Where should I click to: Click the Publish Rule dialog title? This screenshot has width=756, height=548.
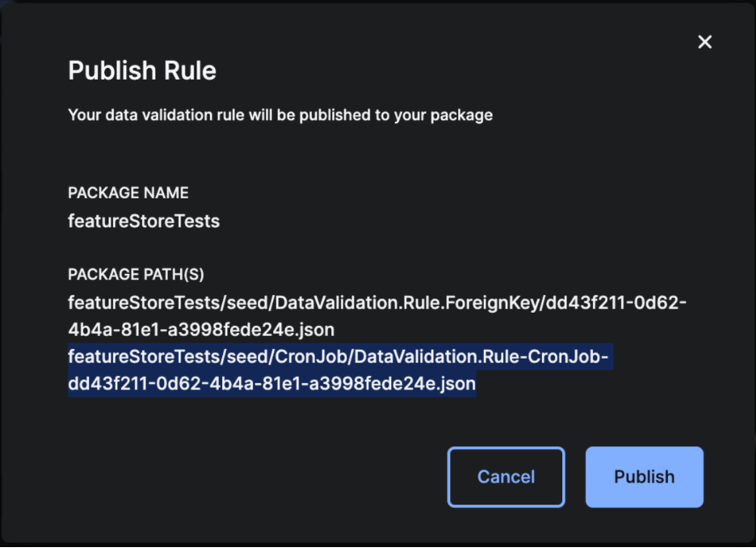pos(141,71)
